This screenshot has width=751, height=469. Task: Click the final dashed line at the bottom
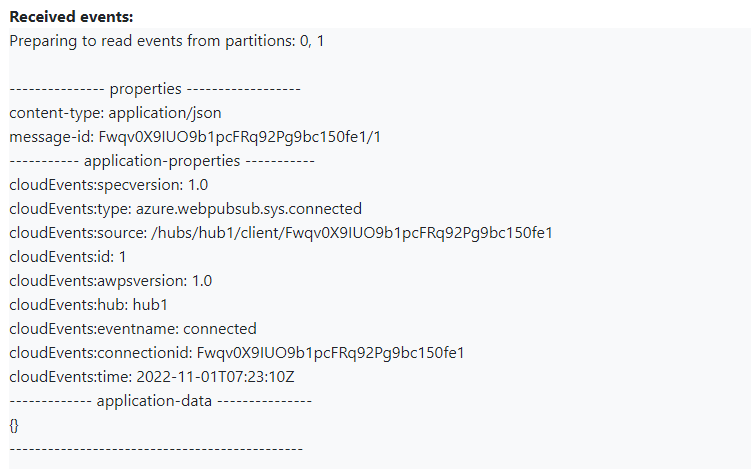[x=155, y=449]
